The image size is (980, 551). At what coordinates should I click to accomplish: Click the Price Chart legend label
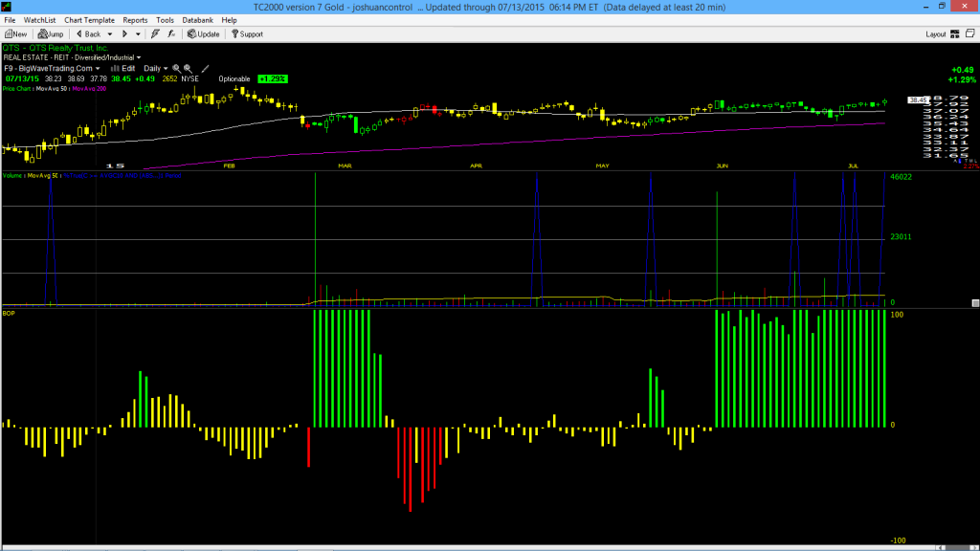tap(17, 89)
